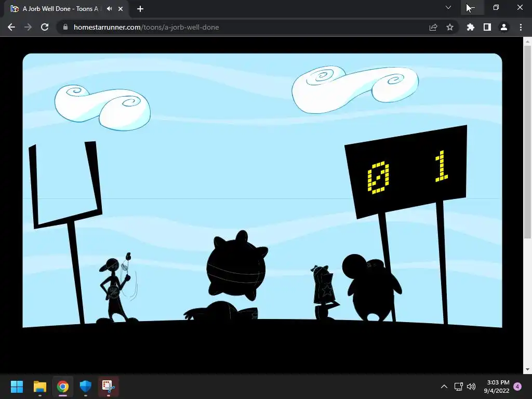This screenshot has width=532, height=399.
Task: Expand the tab search dropdown arrow
Action: (x=448, y=7)
